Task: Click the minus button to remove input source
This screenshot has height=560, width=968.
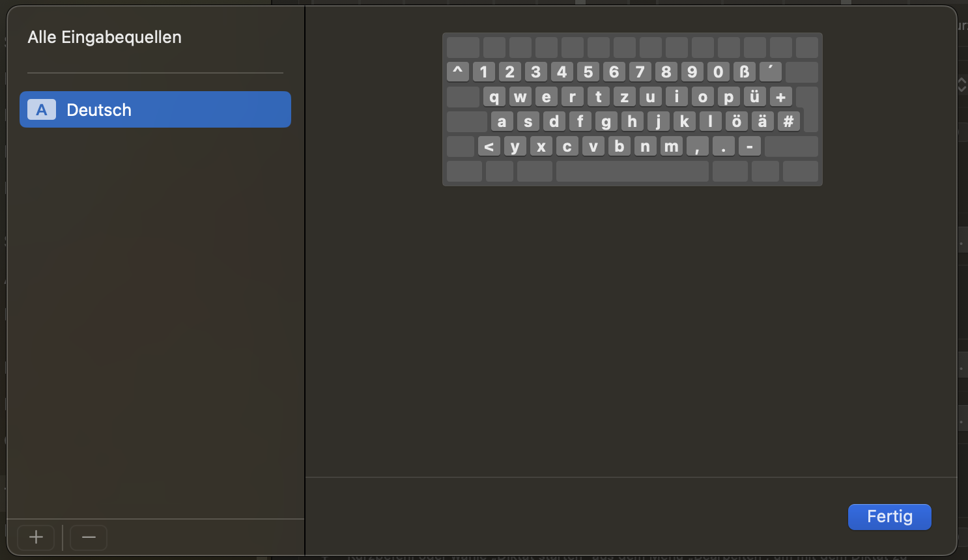Action: pos(89,537)
